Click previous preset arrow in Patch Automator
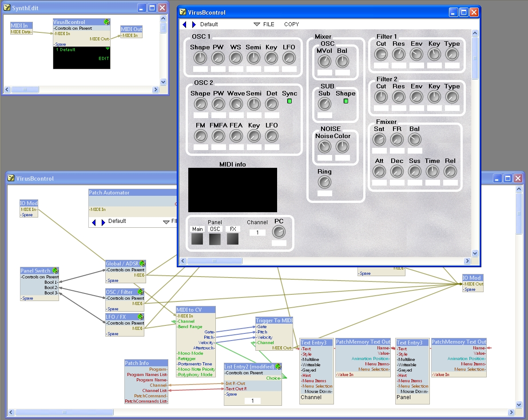Screen dimensions: 528x420 tap(94, 222)
